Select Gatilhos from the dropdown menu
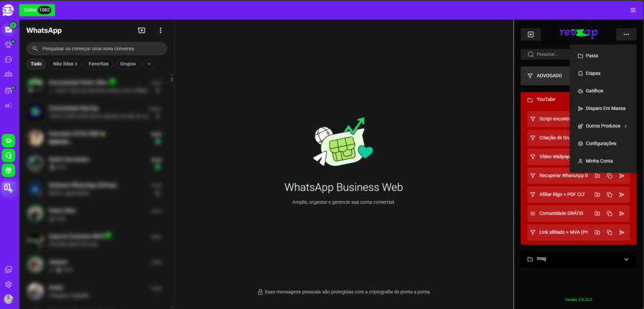The height and width of the screenshot is (309, 644). click(603, 90)
